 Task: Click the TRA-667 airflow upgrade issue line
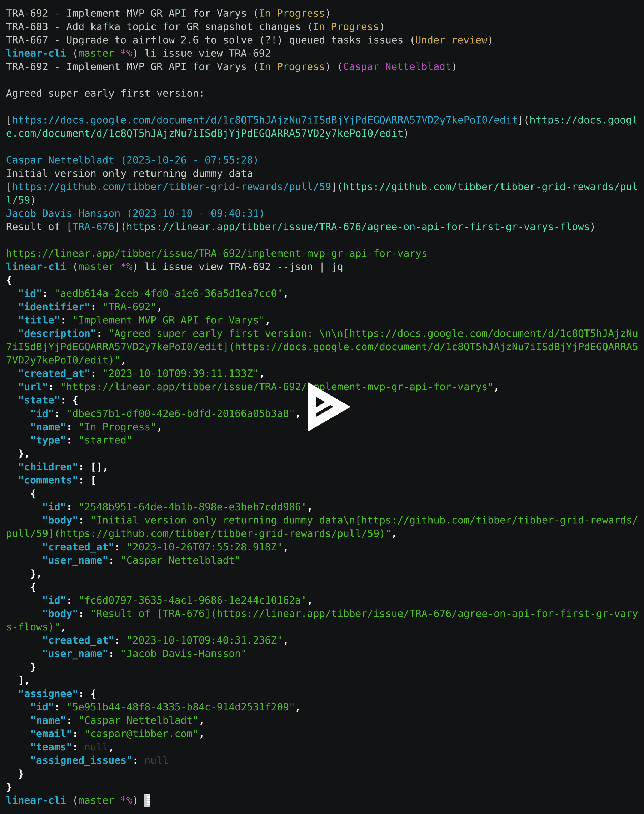point(249,40)
